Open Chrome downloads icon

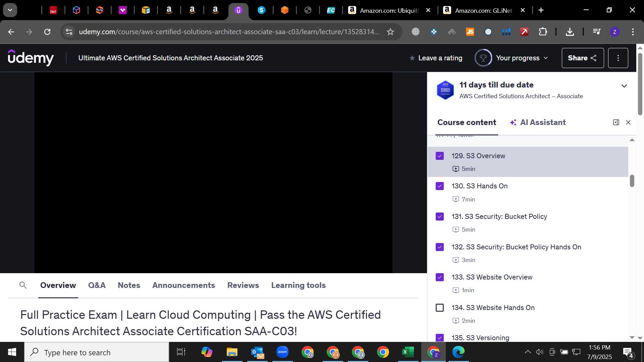pyautogui.click(x=570, y=32)
